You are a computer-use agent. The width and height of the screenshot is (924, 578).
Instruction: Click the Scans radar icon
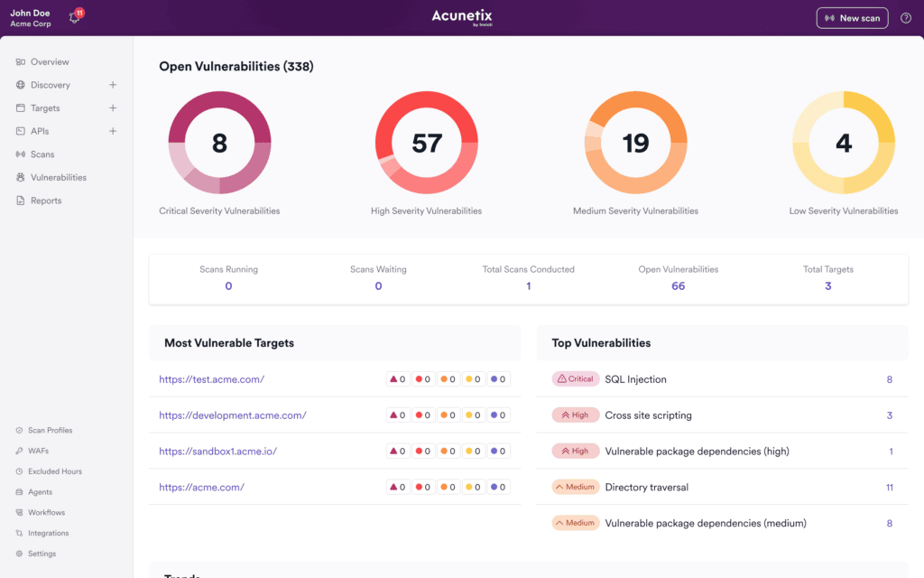21,154
